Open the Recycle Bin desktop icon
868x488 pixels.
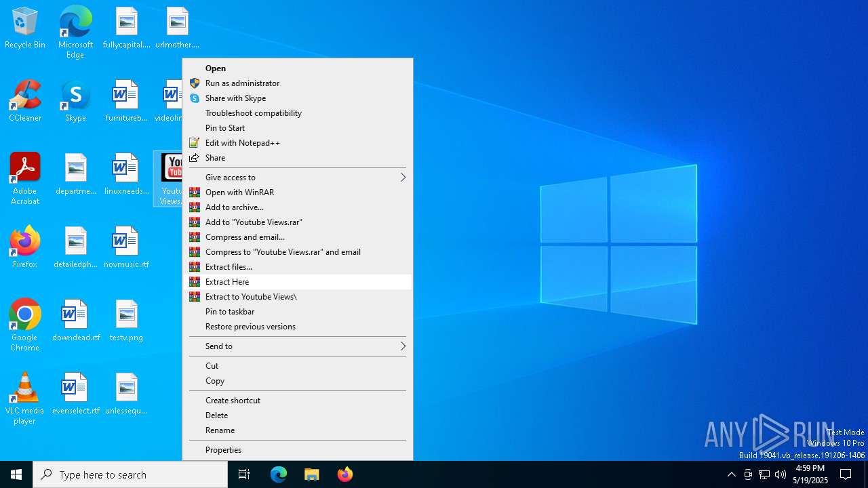click(25, 28)
